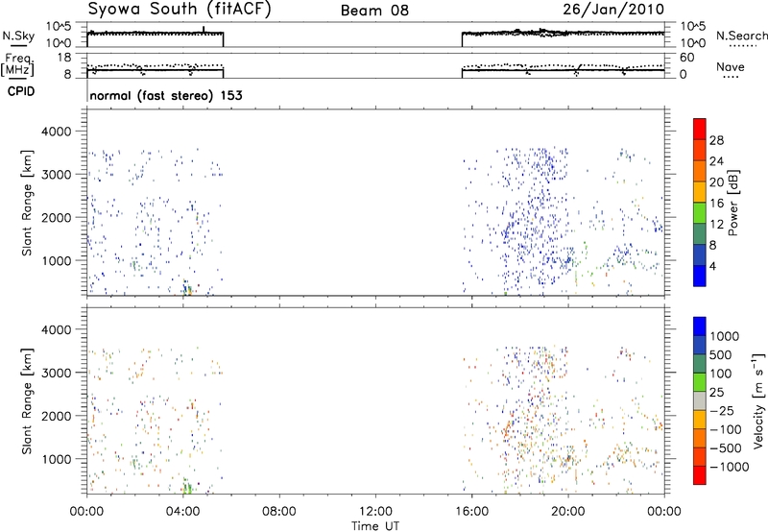Select the "Freq. [MHz]" axis label
Screen dimensions: 768x532
point(18,65)
